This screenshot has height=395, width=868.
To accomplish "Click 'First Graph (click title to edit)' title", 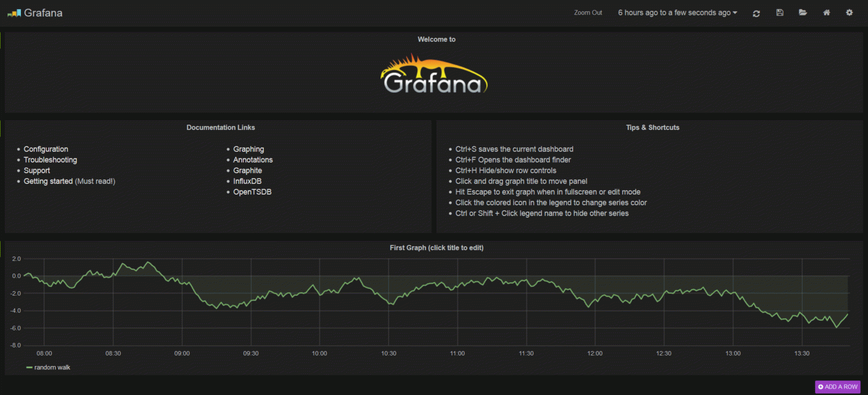I will (x=437, y=248).
